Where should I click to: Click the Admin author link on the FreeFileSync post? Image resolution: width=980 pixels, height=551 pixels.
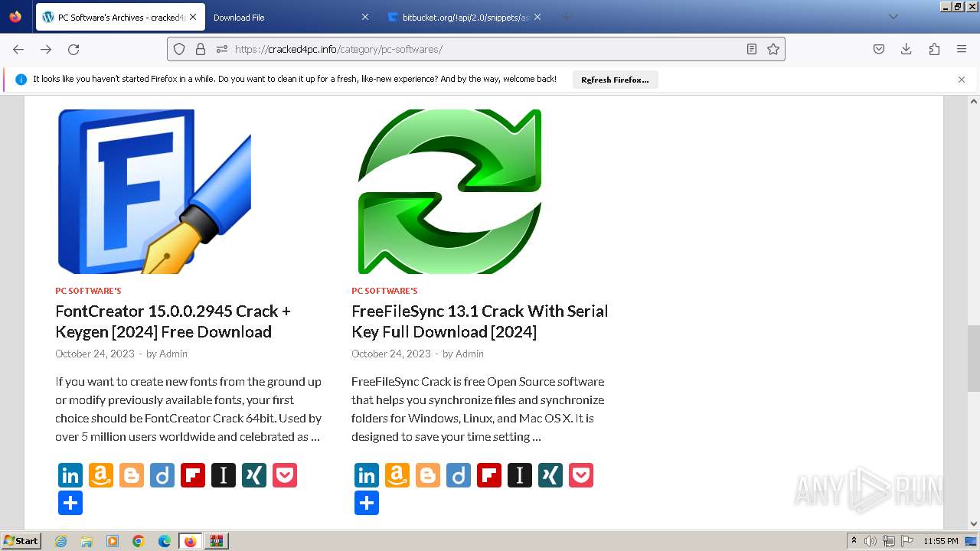point(469,354)
